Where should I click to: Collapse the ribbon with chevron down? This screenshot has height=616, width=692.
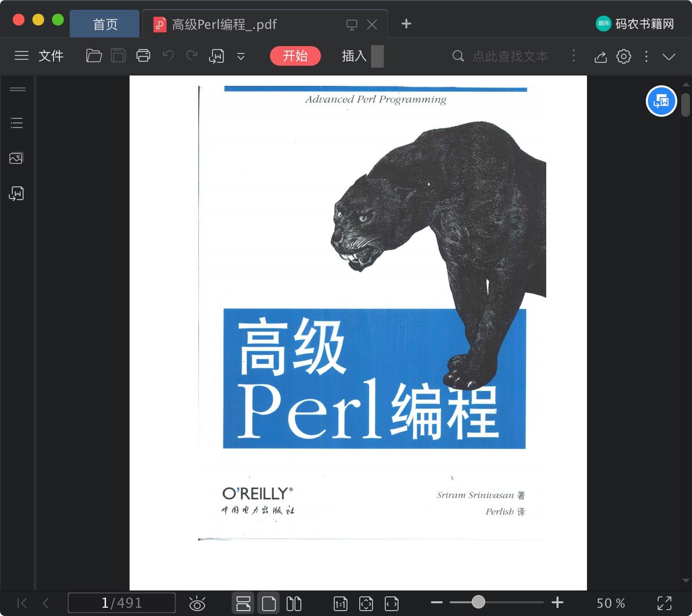669,56
